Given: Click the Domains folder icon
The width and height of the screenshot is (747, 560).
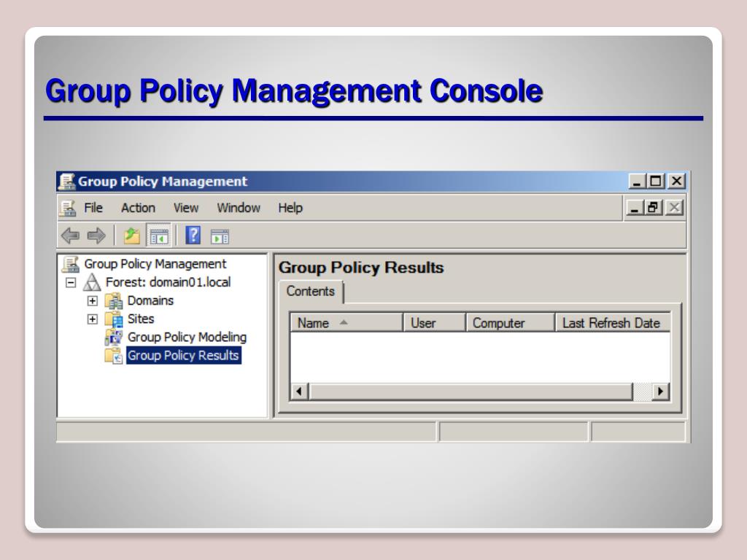Looking at the screenshot, I should tap(114, 301).
